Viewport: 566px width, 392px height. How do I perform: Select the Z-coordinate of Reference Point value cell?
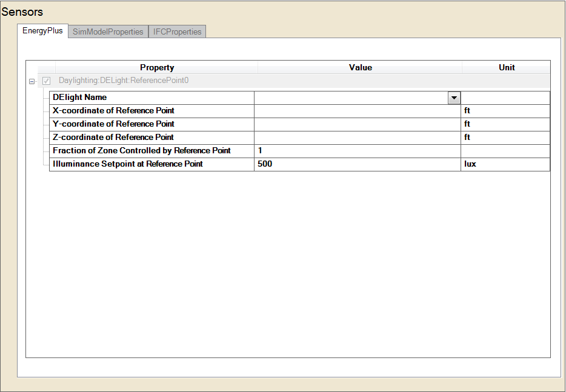357,138
